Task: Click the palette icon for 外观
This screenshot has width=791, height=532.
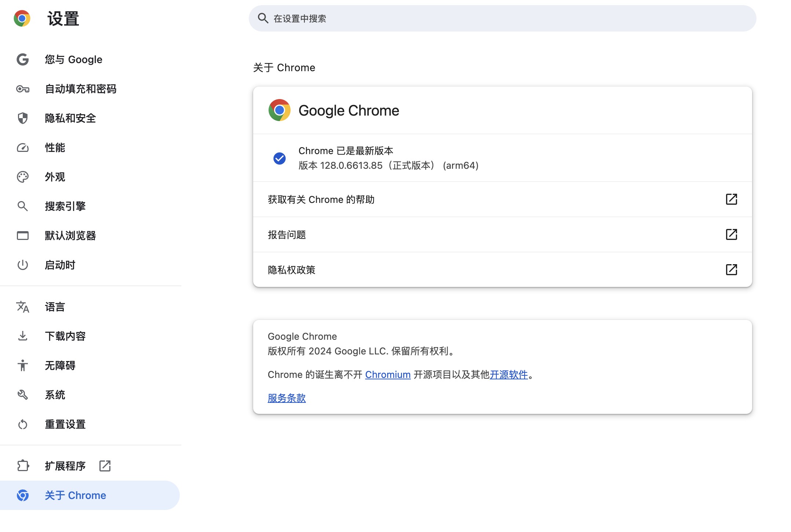Action: point(23,177)
